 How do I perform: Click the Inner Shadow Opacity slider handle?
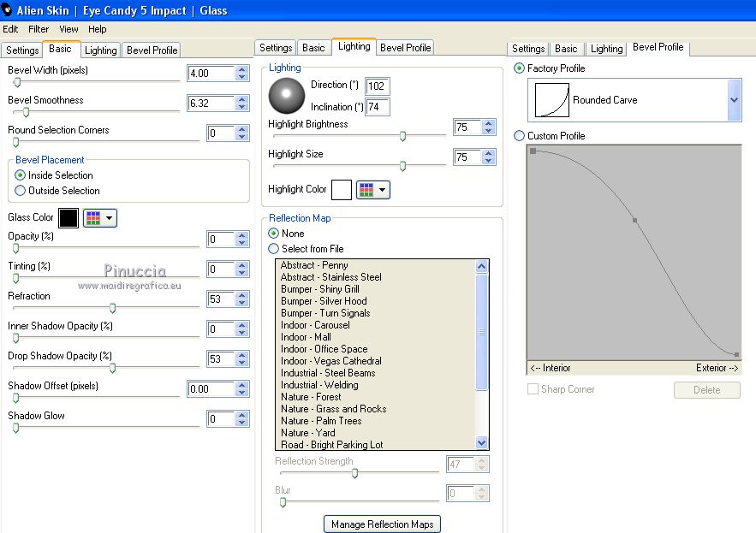(16, 338)
